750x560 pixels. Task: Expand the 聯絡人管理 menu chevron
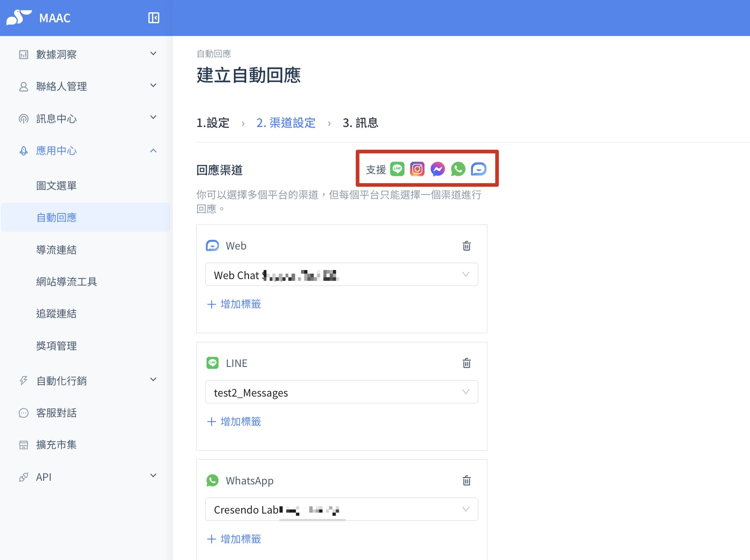[153, 85]
